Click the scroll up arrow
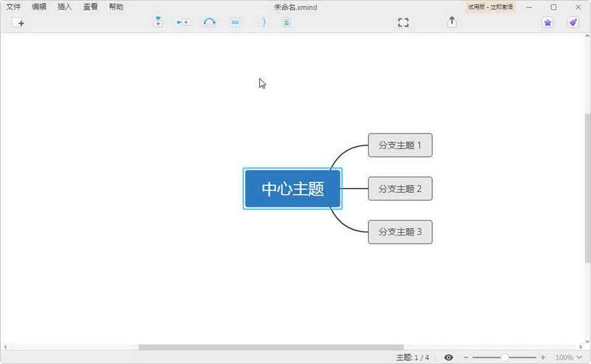591x364 pixels. coord(587,36)
